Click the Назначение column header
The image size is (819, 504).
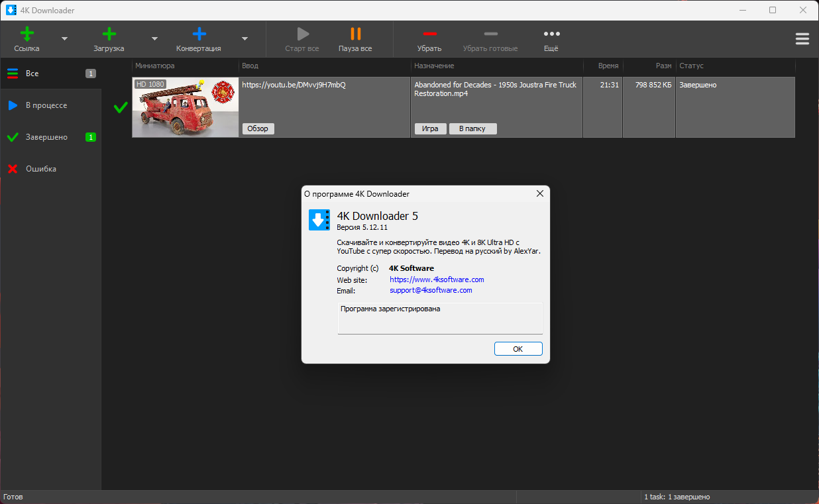[497, 66]
